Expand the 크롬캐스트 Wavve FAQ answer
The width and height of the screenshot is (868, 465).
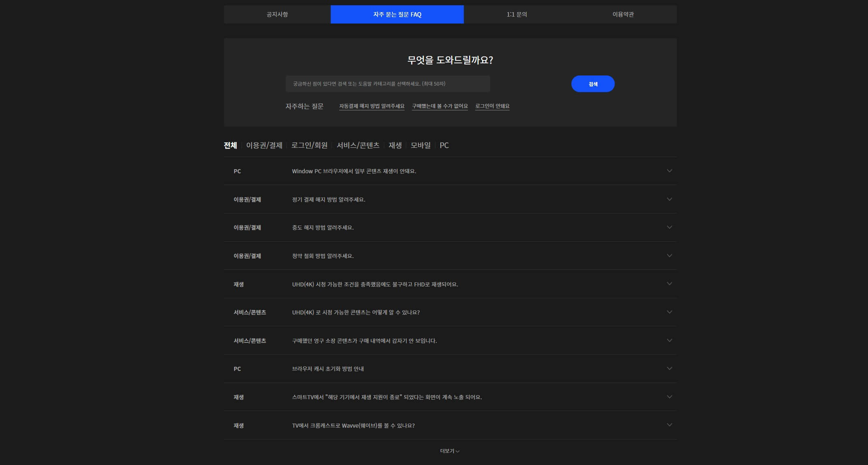click(450, 425)
